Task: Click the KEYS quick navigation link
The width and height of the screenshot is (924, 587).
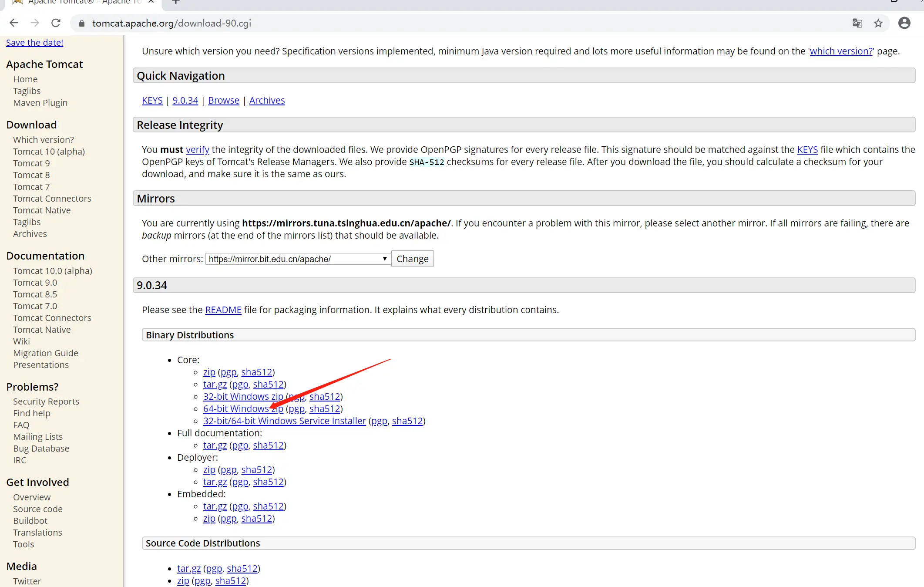Action: 152,101
